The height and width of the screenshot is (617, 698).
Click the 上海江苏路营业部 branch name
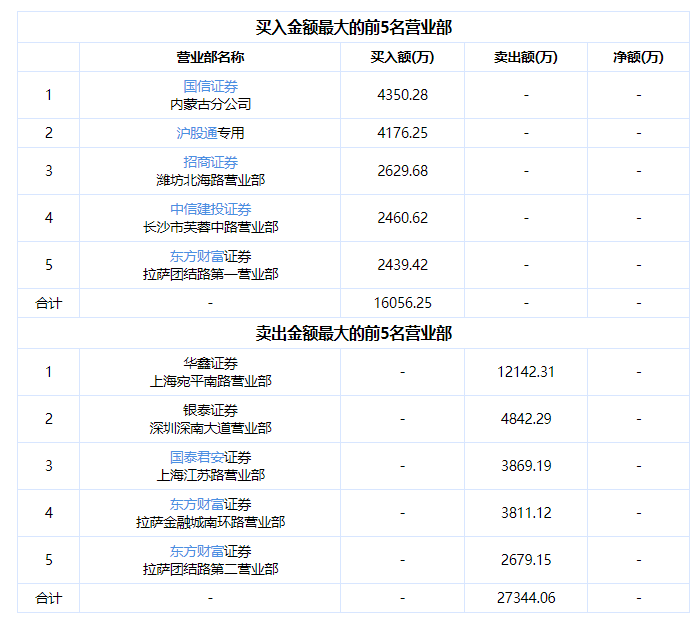click(x=211, y=475)
